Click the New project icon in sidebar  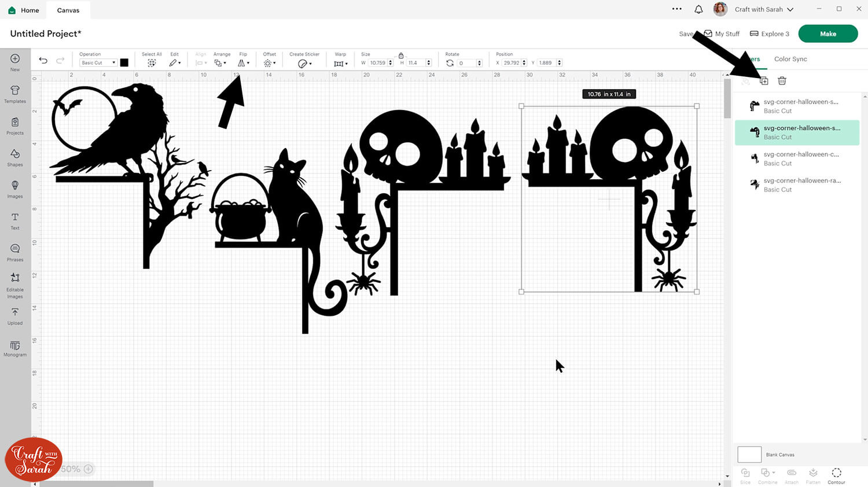(x=15, y=62)
